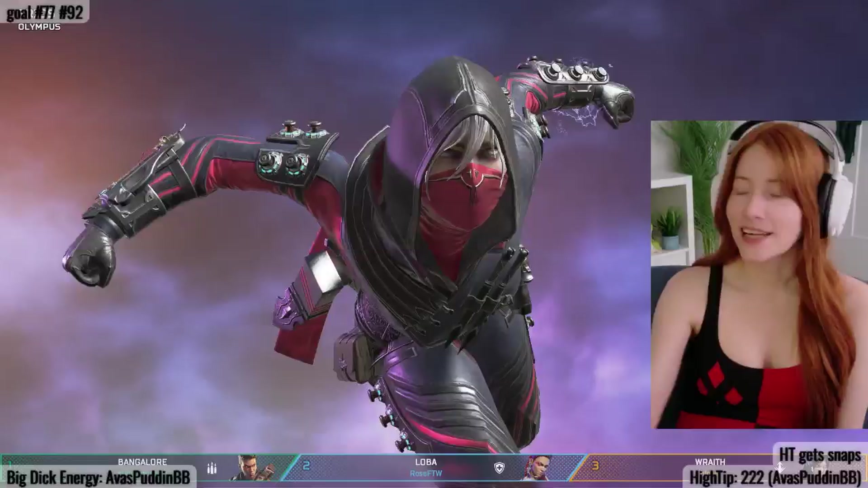Click the 'HT gets snaps' overlay text

(820, 455)
